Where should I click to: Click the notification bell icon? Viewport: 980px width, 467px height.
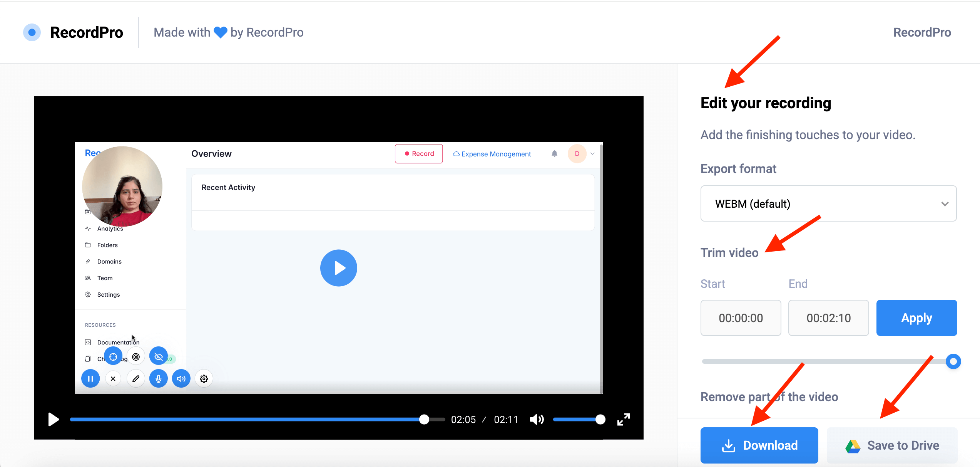click(x=554, y=154)
